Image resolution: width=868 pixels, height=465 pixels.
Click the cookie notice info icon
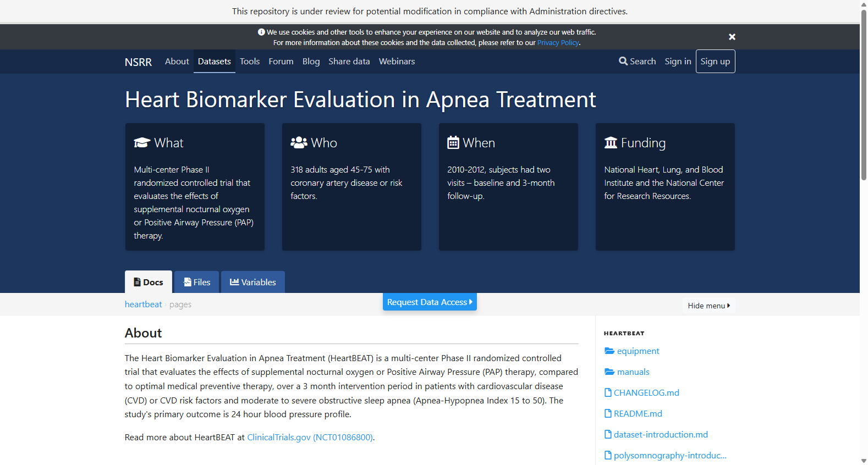pos(261,32)
